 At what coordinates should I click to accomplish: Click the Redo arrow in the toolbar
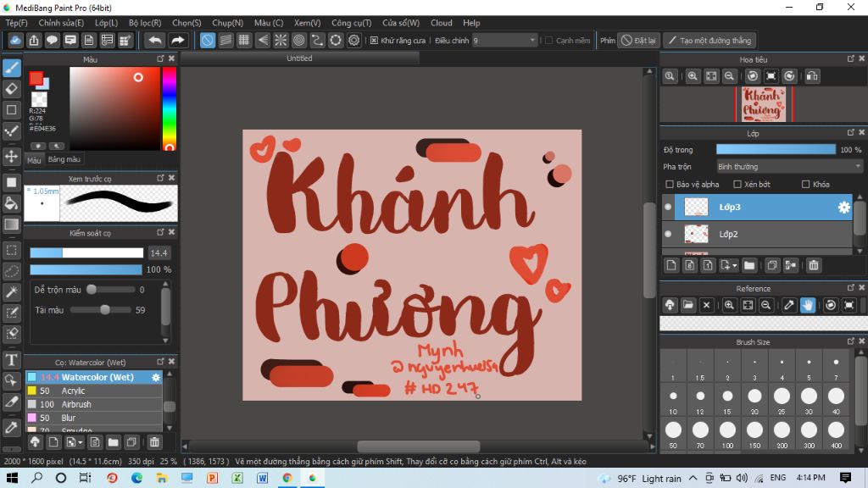coord(177,41)
